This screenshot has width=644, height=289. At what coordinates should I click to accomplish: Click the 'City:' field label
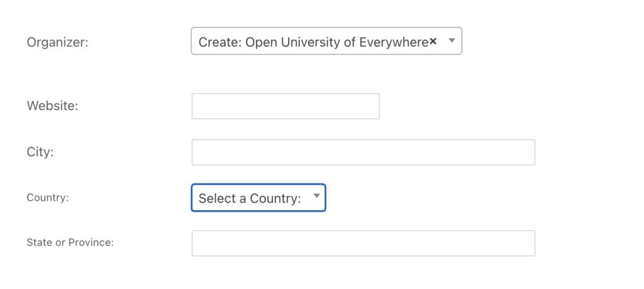[40, 152]
